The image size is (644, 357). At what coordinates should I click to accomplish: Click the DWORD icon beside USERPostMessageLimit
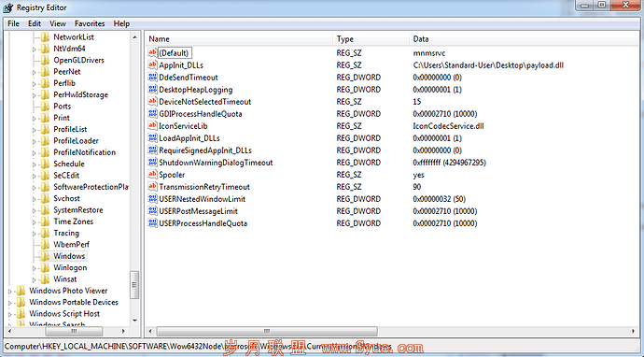tap(152, 211)
